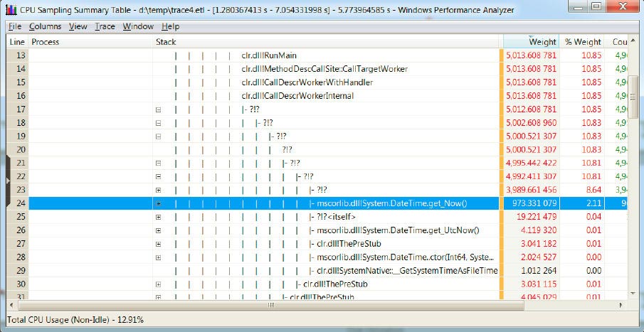Expand the node on line 23
Screen dimensions: 644x332
click(x=159, y=191)
